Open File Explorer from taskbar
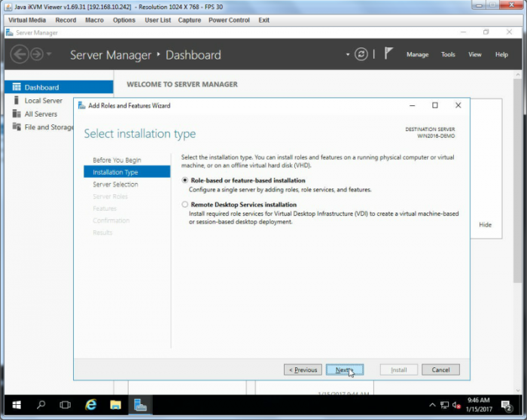 point(115,405)
